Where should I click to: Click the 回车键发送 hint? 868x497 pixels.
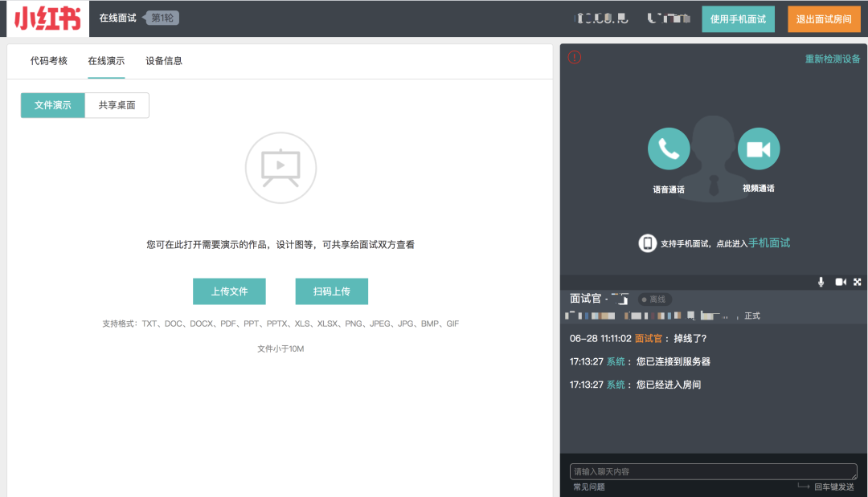tap(833, 487)
